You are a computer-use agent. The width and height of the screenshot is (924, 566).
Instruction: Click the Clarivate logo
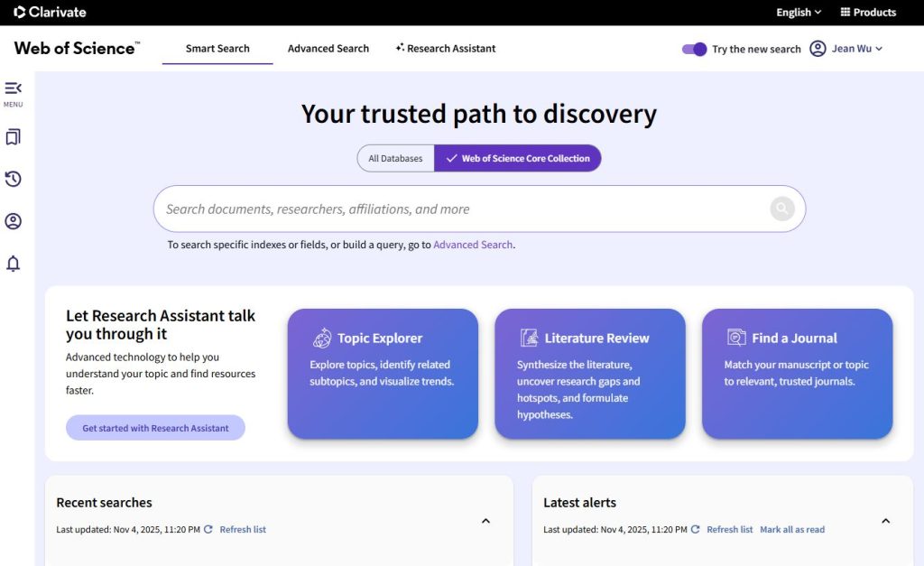(x=50, y=13)
